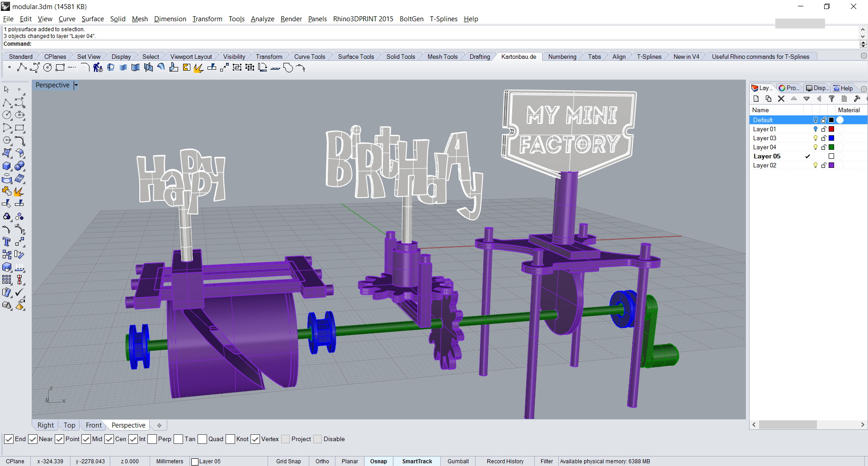
Task: Add a new viewport tab with the plus button
Action: pyautogui.click(x=159, y=426)
